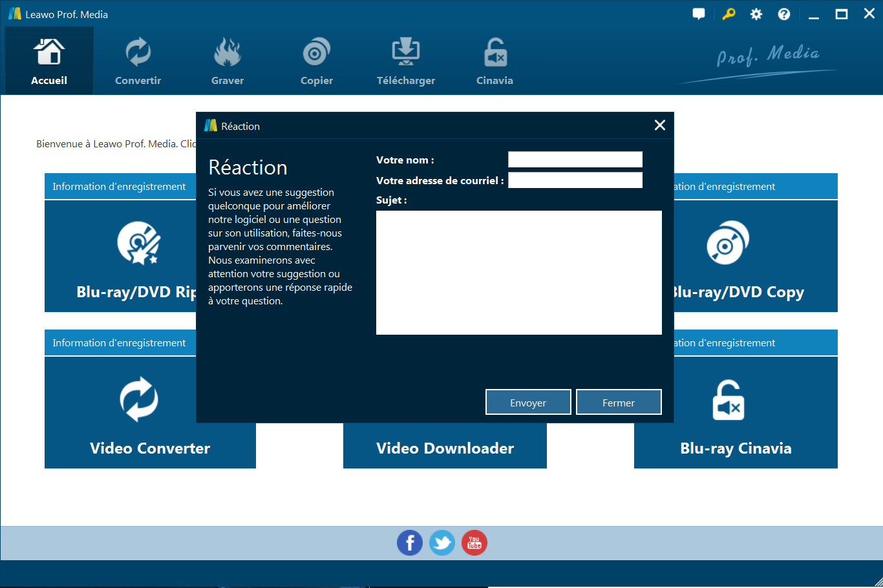Image resolution: width=883 pixels, height=588 pixels.
Task: Open the registration key icon
Action: click(x=729, y=14)
